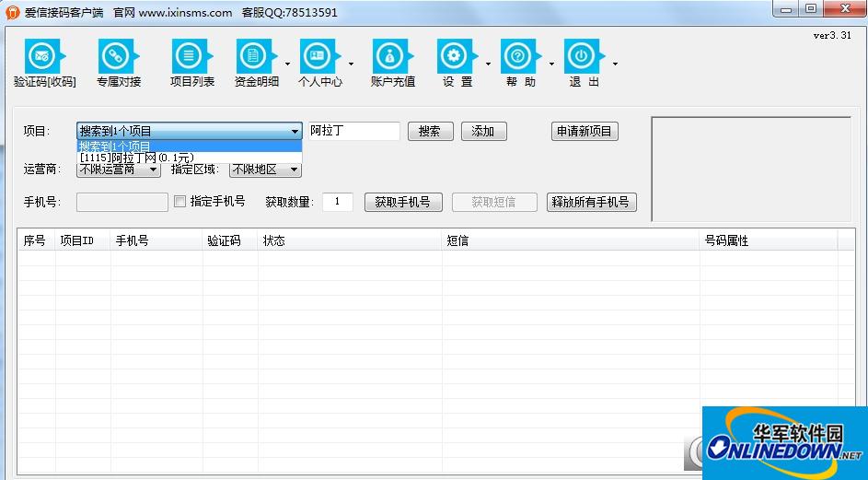Viewport: 868px width, 480px height.
Task: Expand the arrow beside 设置
Action: tap(488, 64)
